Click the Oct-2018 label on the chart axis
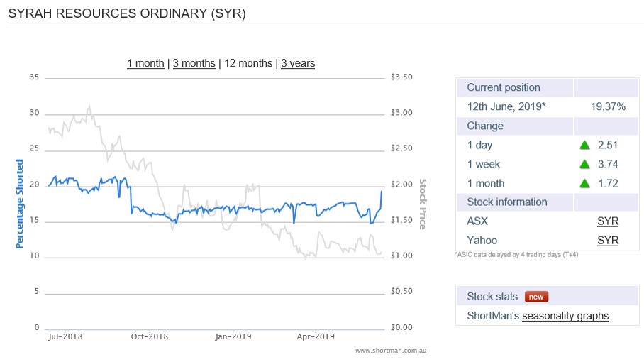 coord(150,336)
